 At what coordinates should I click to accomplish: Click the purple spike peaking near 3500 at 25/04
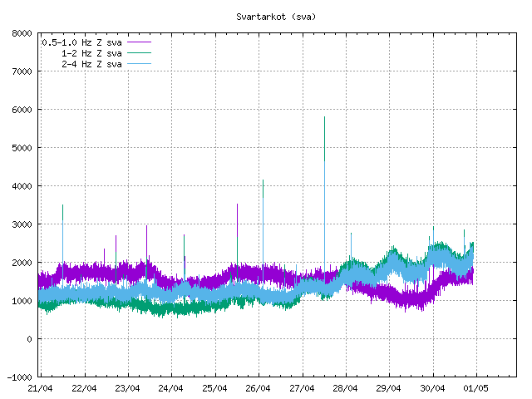click(x=237, y=220)
